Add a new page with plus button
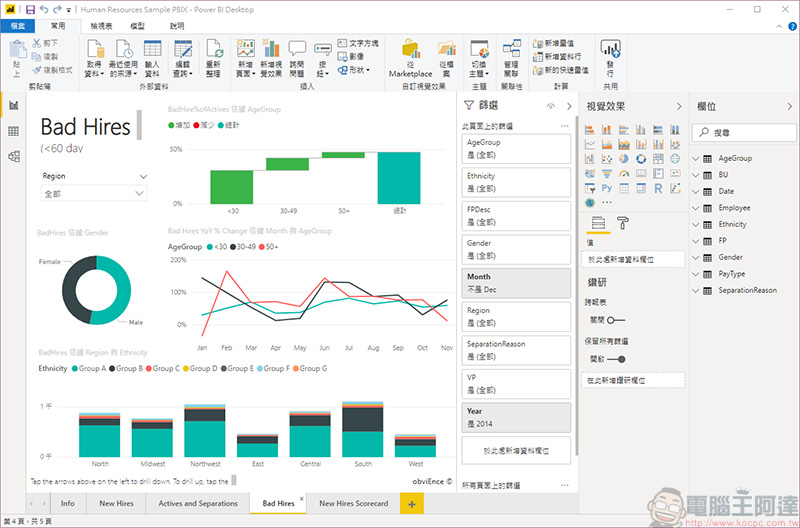800x528 pixels. (x=412, y=504)
